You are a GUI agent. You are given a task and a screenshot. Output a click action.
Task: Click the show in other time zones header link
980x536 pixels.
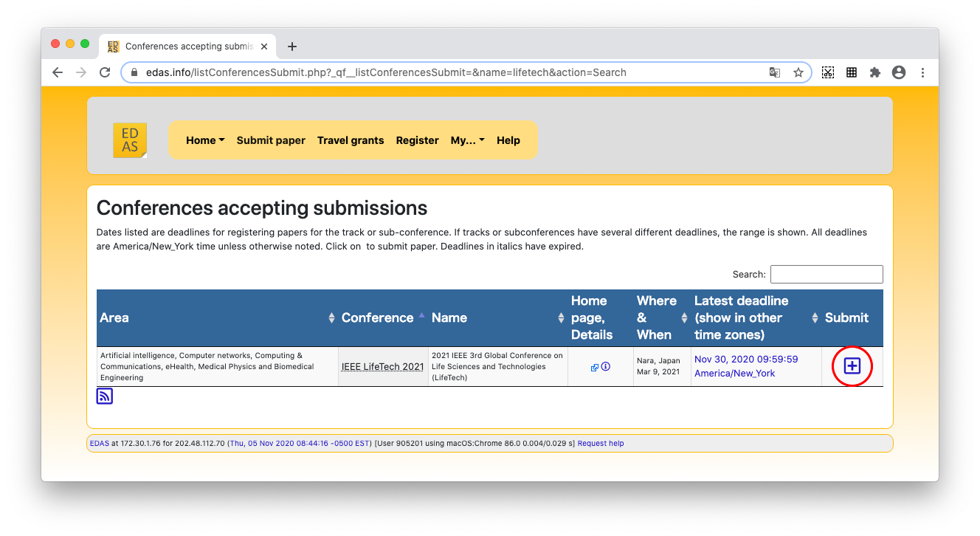point(738,326)
